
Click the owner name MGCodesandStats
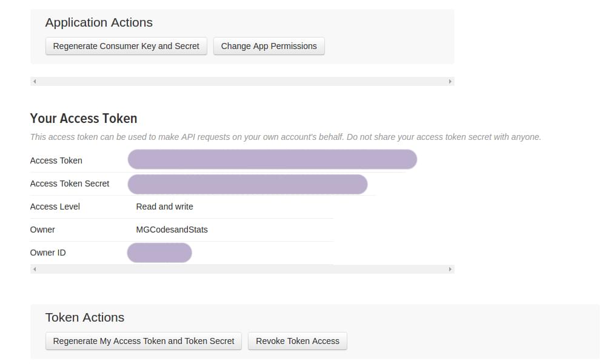click(172, 230)
